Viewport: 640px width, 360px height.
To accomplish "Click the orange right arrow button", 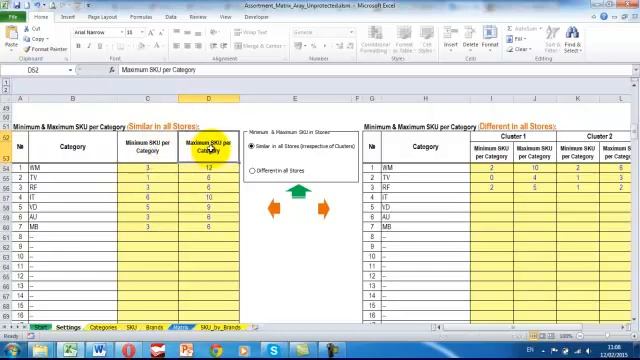I will [323, 209].
